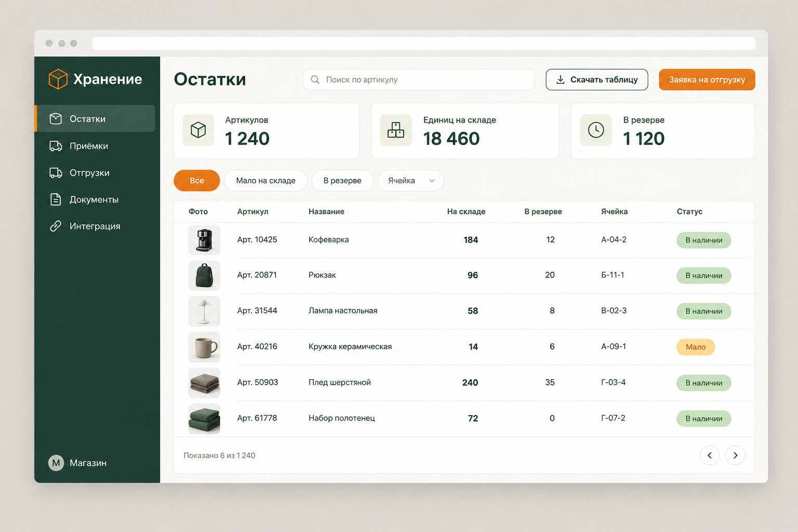
Task: Open the Кружка керамическая product photo
Action: pyautogui.click(x=204, y=347)
